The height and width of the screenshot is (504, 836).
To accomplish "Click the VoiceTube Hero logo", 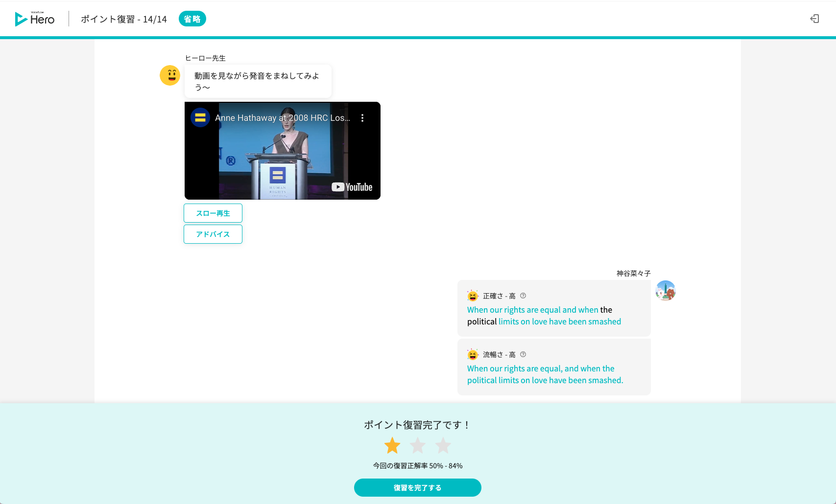I will click(35, 19).
